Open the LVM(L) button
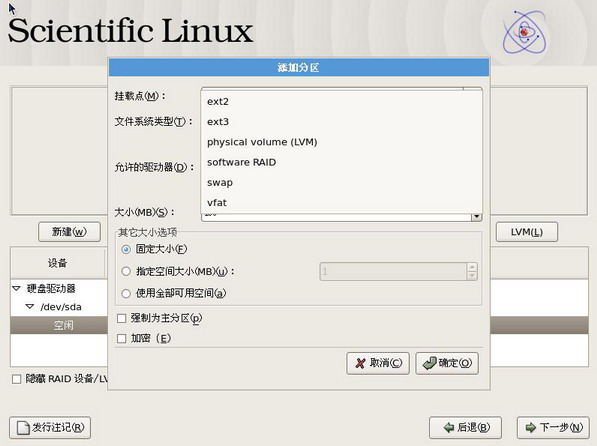Image resolution: width=597 pixels, height=446 pixels. point(527,232)
